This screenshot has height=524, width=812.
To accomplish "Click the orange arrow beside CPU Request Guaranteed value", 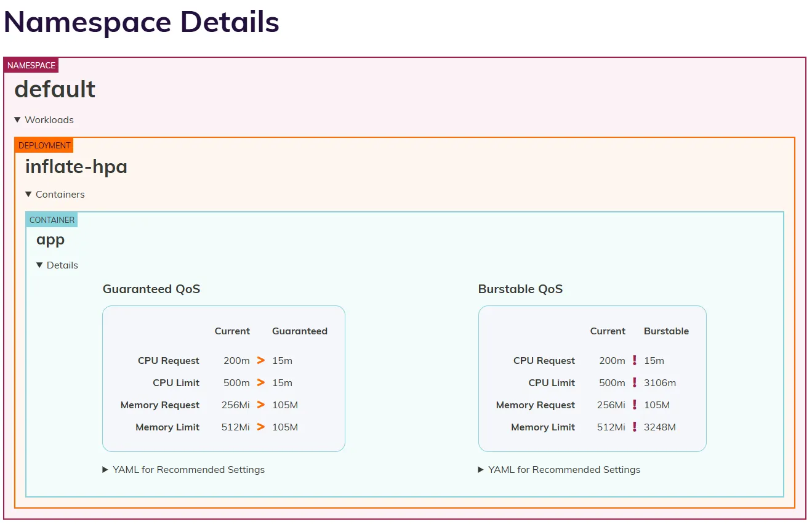I will [x=260, y=360].
